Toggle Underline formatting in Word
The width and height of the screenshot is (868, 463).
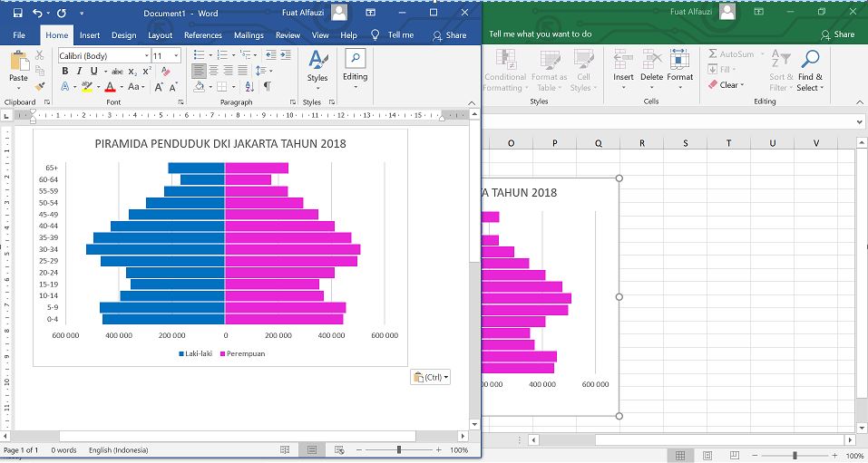pos(93,71)
